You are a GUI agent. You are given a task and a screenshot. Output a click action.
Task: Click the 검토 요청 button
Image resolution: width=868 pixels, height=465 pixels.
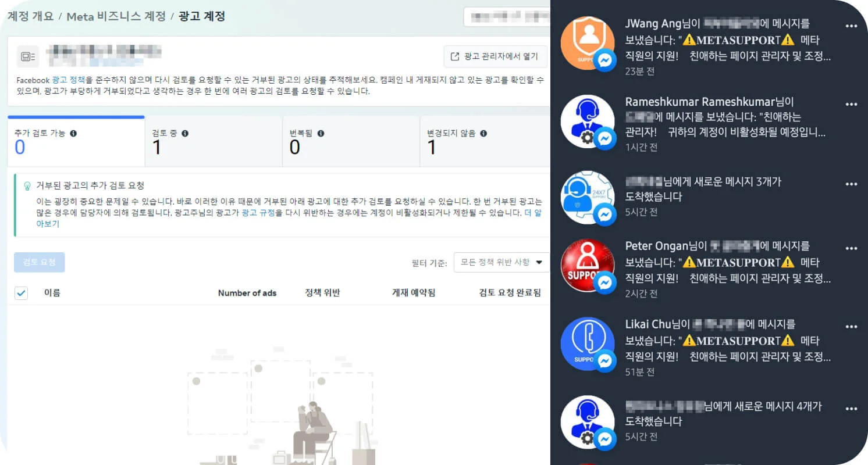click(x=40, y=262)
